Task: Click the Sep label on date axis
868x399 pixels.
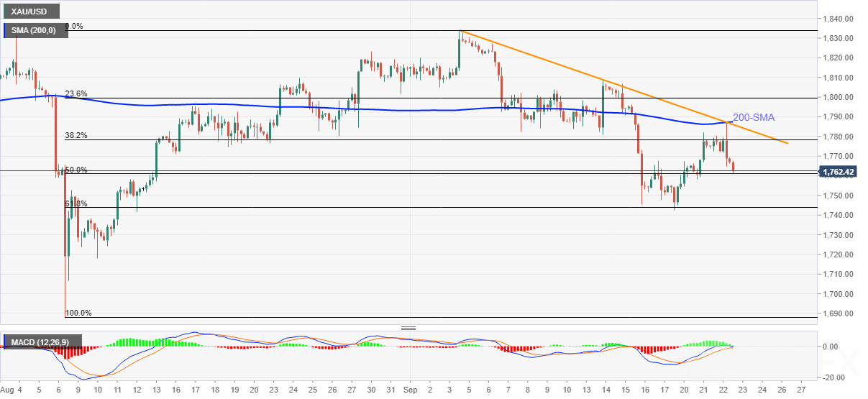Action: [x=407, y=390]
